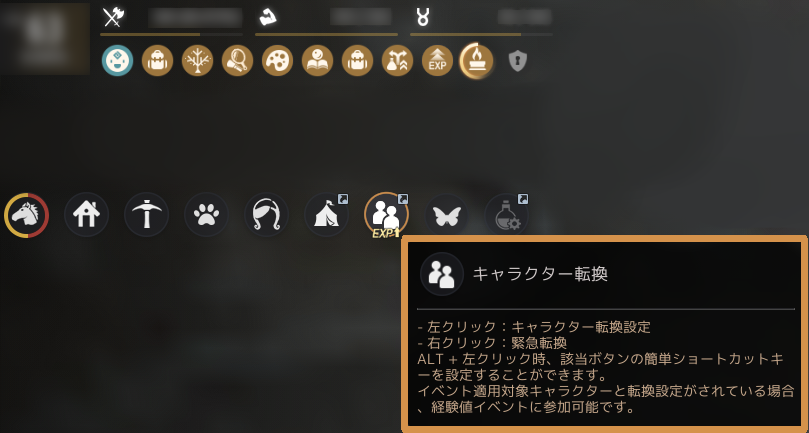Click the bare tree buff icon
Image resolution: width=809 pixels, height=433 pixels.
(198, 60)
